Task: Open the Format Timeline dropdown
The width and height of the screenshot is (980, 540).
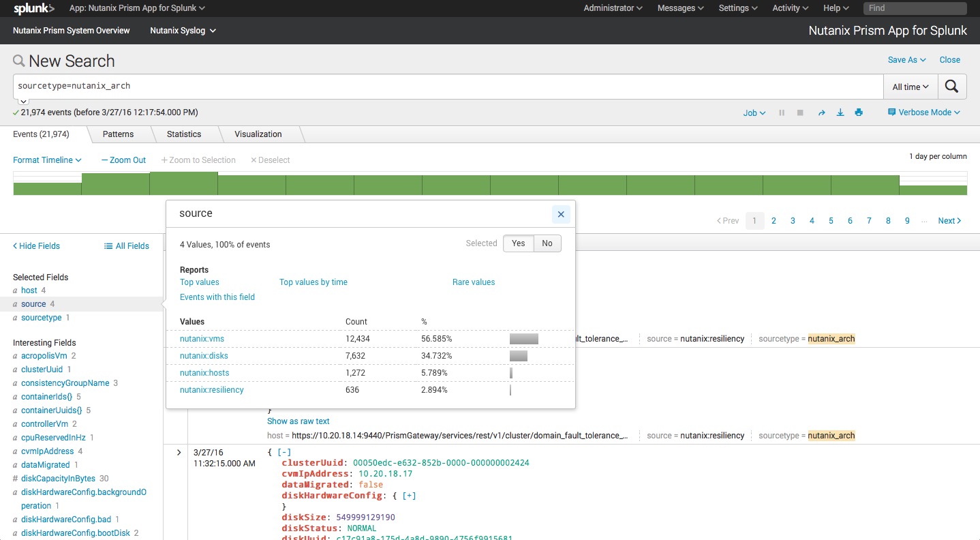Action: tap(47, 160)
